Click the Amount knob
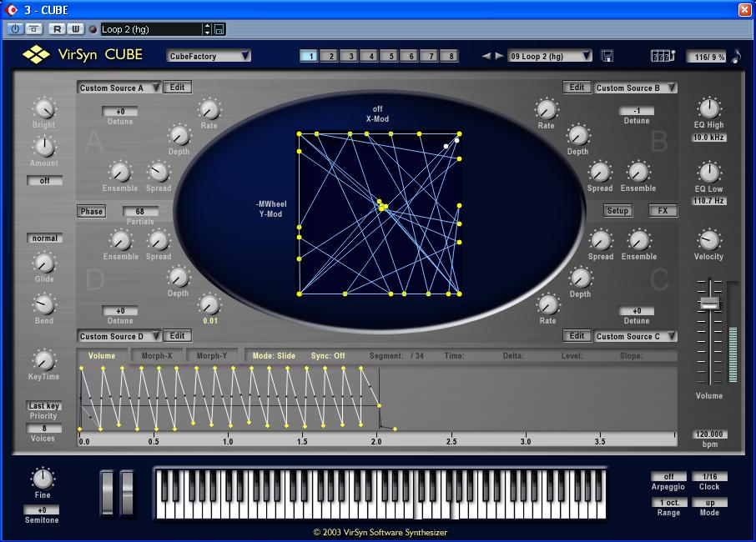This screenshot has width=756, height=542. point(44,147)
